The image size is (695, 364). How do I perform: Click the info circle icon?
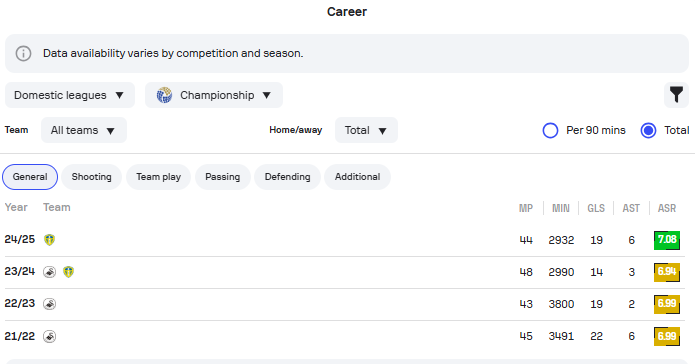click(x=23, y=54)
